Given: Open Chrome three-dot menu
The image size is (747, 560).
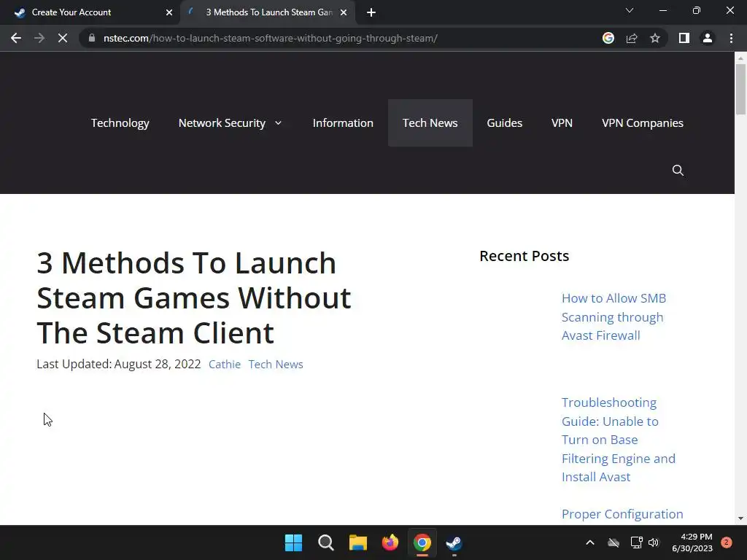Looking at the screenshot, I should (x=731, y=38).
